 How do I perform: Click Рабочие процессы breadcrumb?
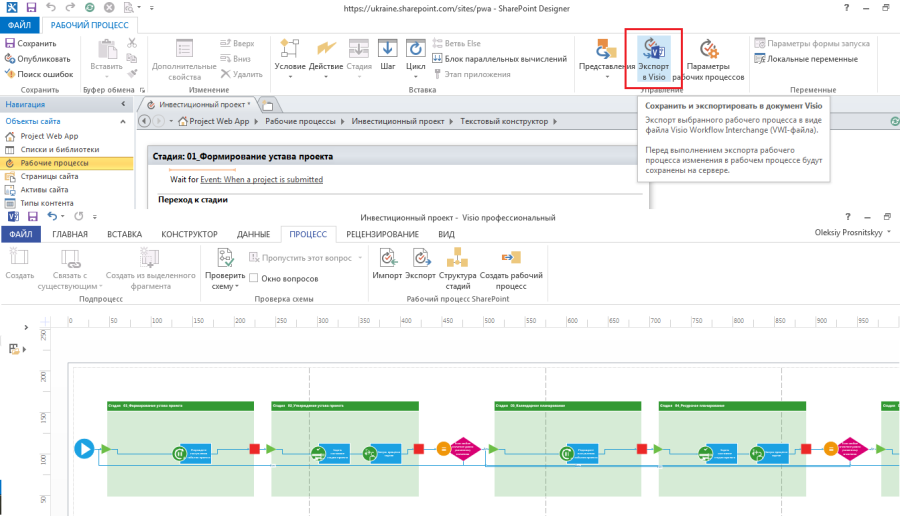(x=300, y=121)
